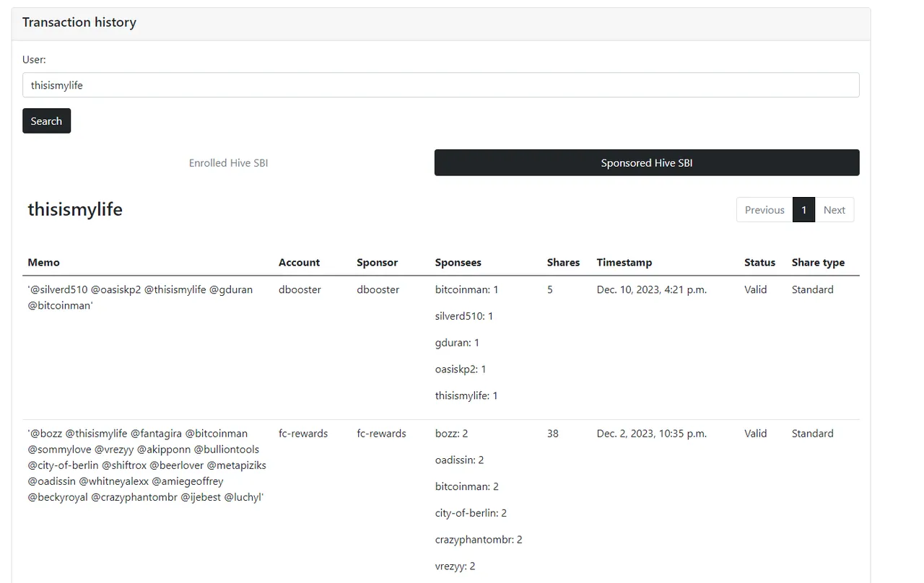Click the shares value 38
924x583 pixels.
click(x=553, y=434)
